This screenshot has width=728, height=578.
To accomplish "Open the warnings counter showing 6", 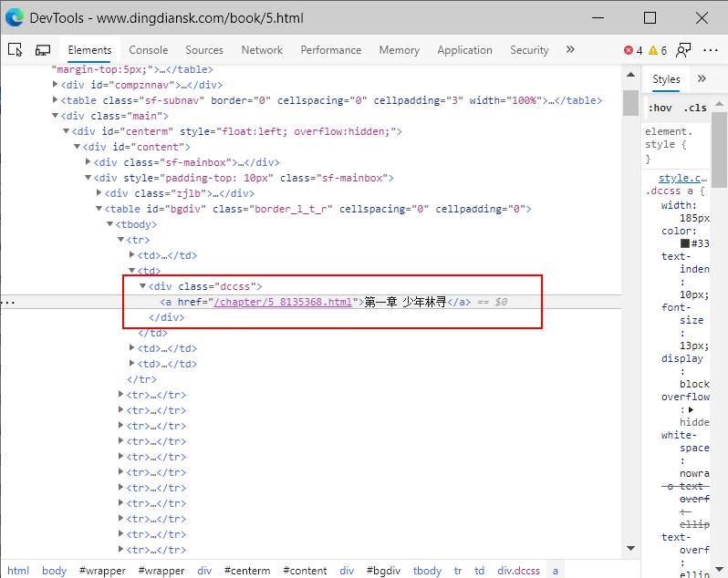I will [658, 50].
